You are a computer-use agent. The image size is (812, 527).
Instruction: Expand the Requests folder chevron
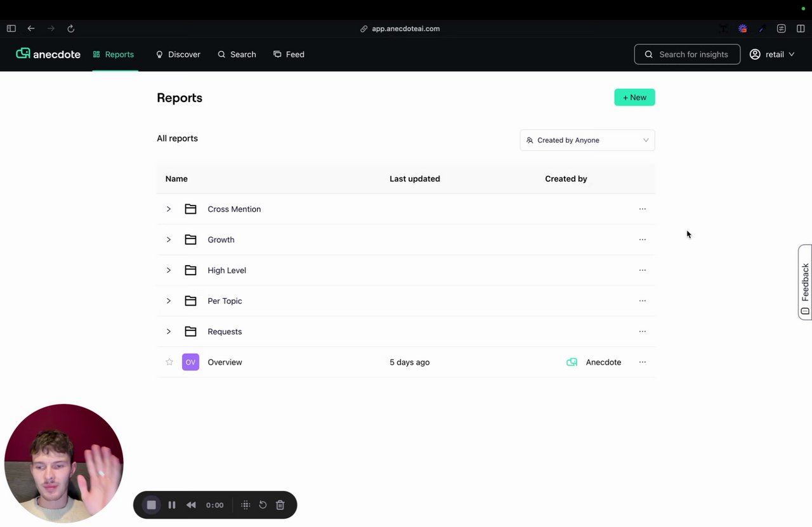point(169,331)
